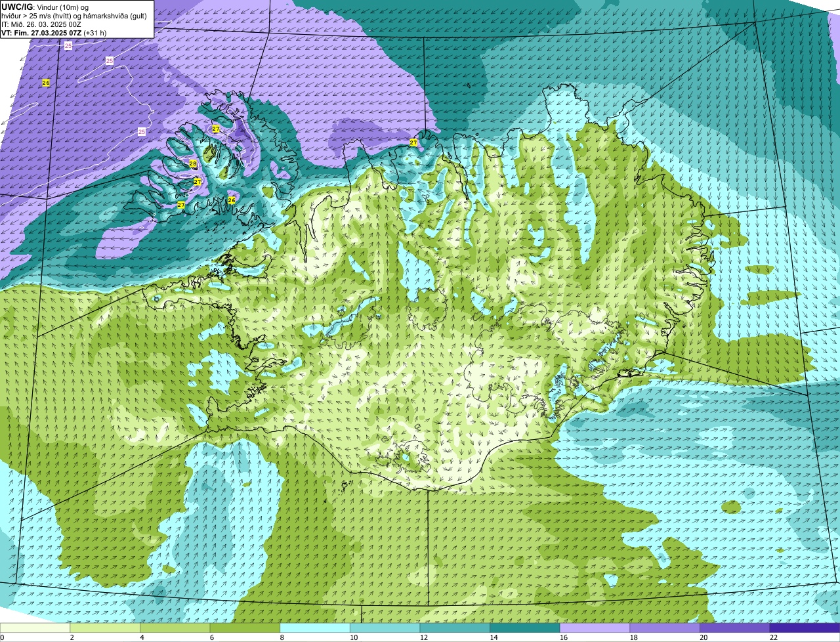The image size is (840, 642).
Task: Click the 14–16 m/s dark teal legend swatch
Action: pos(524,628)
